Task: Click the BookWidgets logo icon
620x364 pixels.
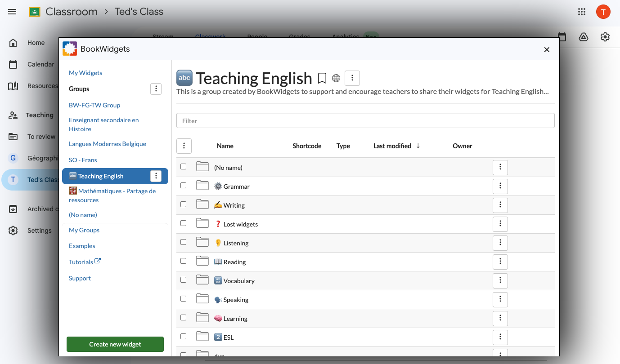Action: pos(70,49)
